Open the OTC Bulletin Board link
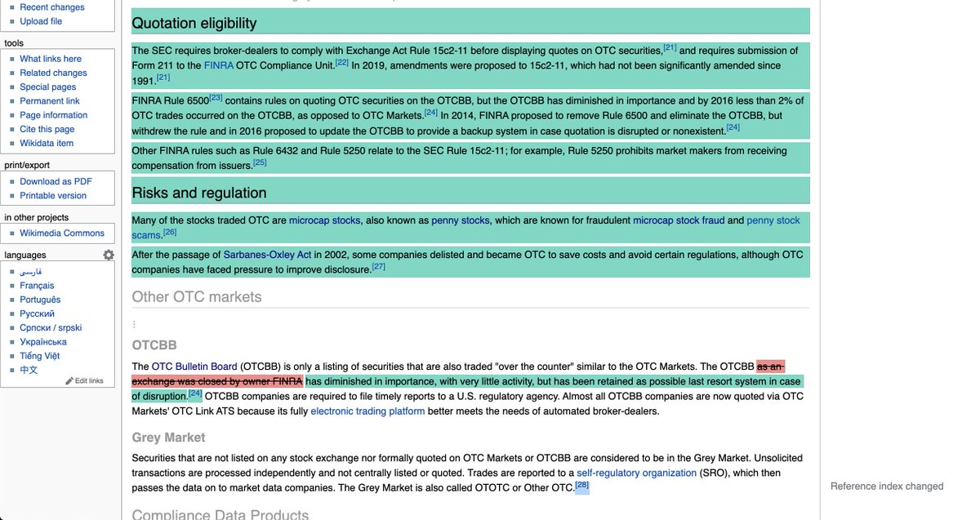Viewport: 980px width, 520px height. tap(194, 367)
